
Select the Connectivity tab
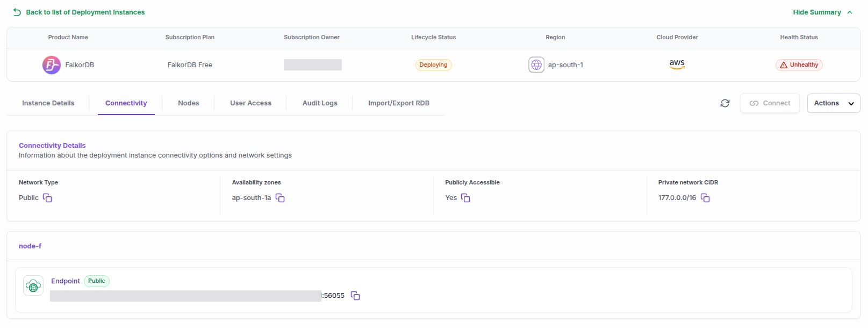126,103
